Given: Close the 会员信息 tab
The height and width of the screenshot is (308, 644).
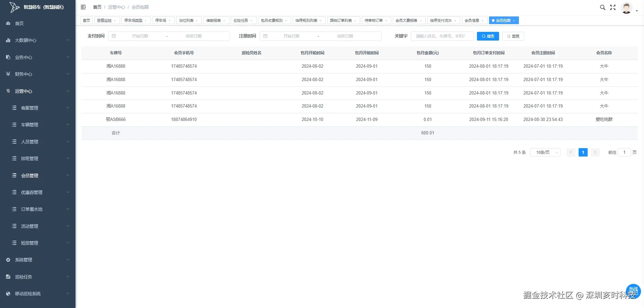Looking at the screenshot, I should click(482, 21).
